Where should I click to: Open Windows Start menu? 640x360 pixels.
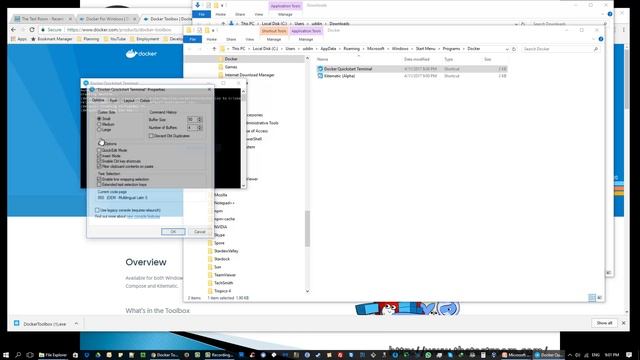tap(6, 355)
